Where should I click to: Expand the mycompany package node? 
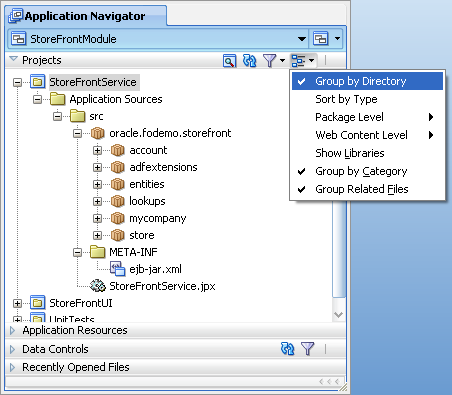click(97, 219)
